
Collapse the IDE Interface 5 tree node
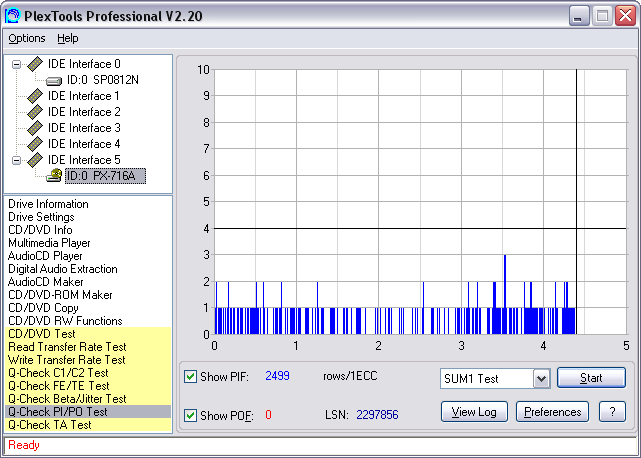(x=16, y=160)
